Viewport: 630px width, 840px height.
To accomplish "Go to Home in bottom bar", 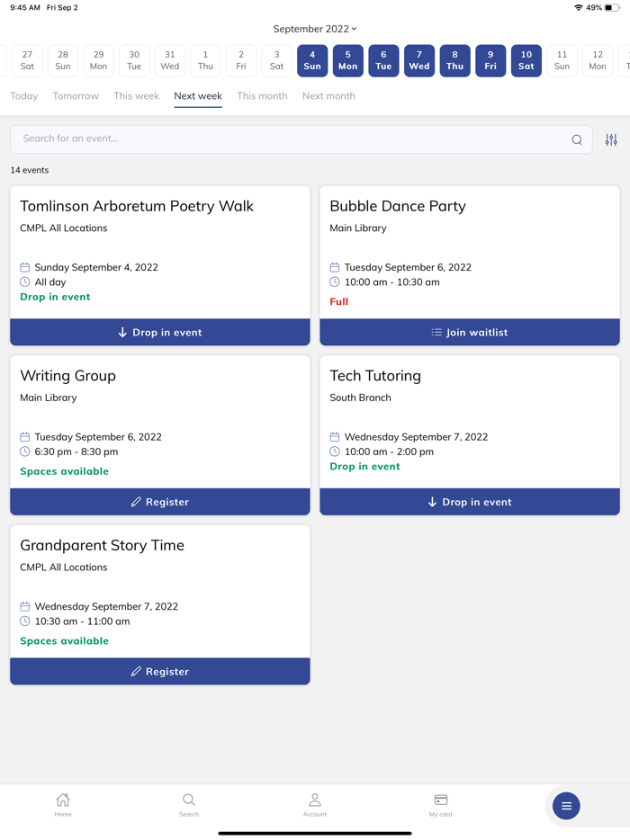I will point(63,804).
